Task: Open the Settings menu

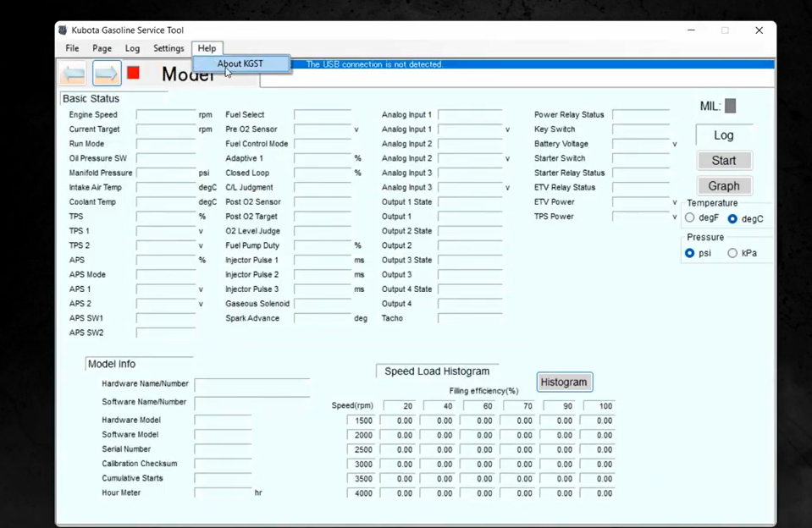Action: [168, 48]
